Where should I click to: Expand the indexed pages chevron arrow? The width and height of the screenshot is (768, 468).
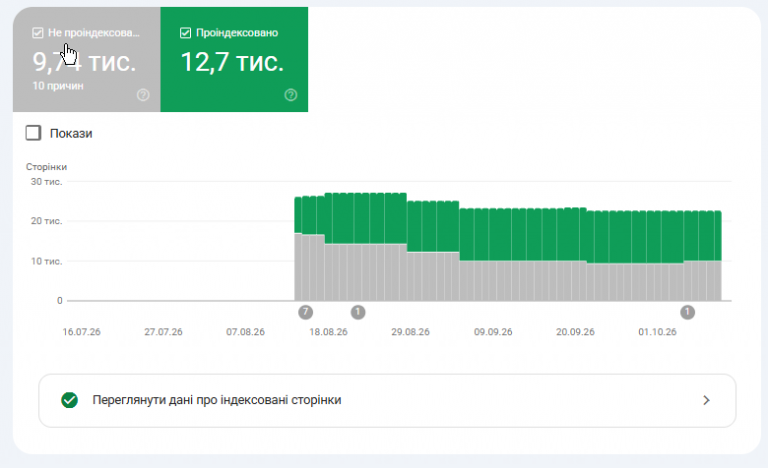pyautogui.click(x=706, y=400)
